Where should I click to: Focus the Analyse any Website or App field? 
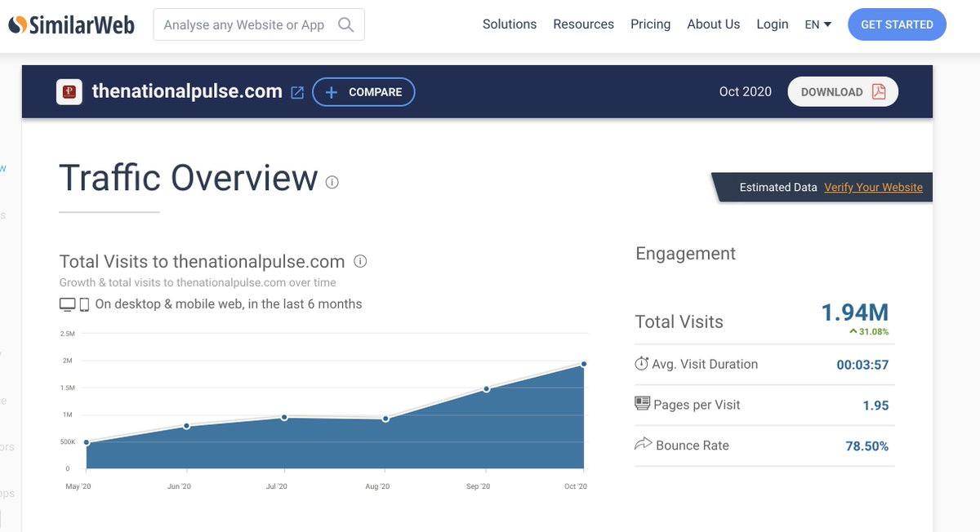[x=259, y=24]
